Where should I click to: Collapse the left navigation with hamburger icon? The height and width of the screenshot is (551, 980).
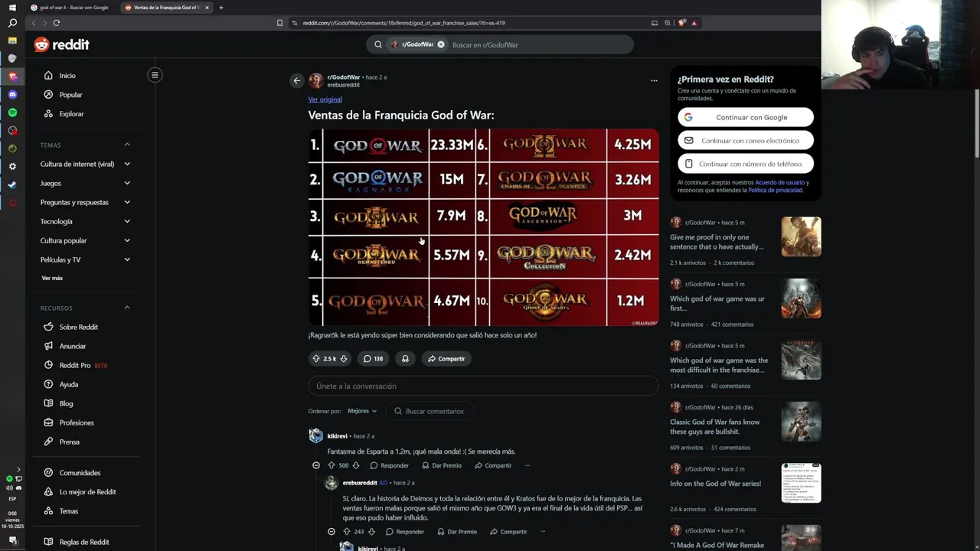155,75
